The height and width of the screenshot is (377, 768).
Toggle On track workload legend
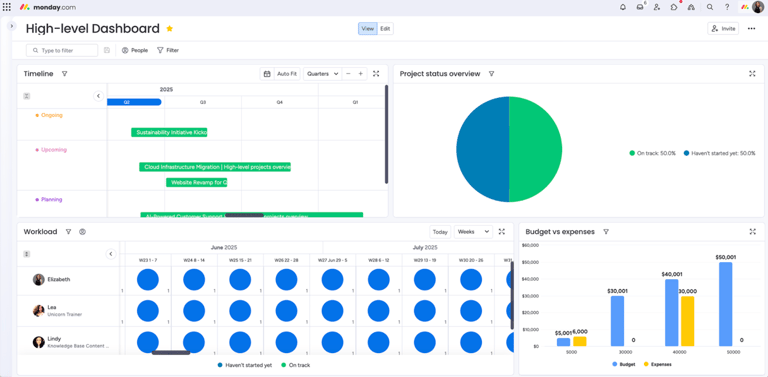[x=295, y=365]
